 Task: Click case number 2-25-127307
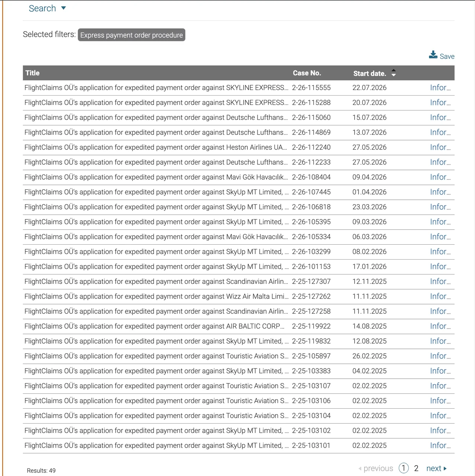click(x=311, y=282)
